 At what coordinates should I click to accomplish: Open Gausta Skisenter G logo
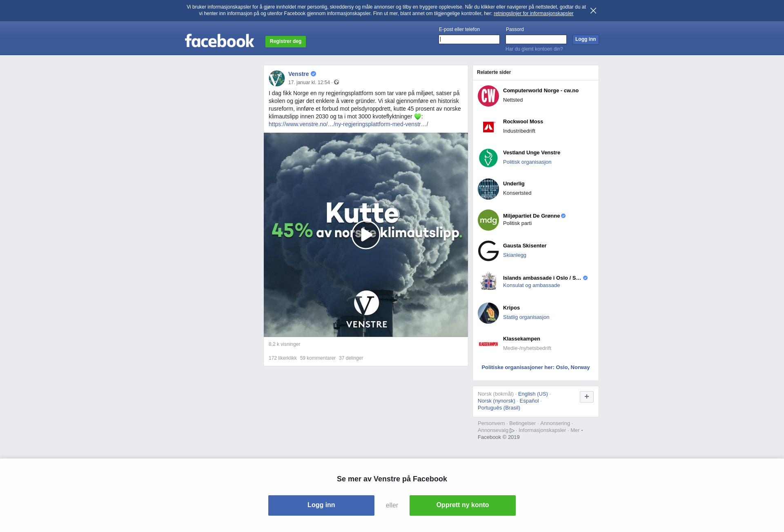488,251
